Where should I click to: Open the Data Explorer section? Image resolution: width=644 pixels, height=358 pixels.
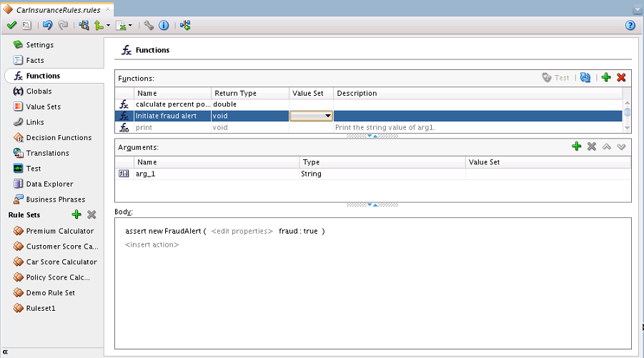pos(50,184)
